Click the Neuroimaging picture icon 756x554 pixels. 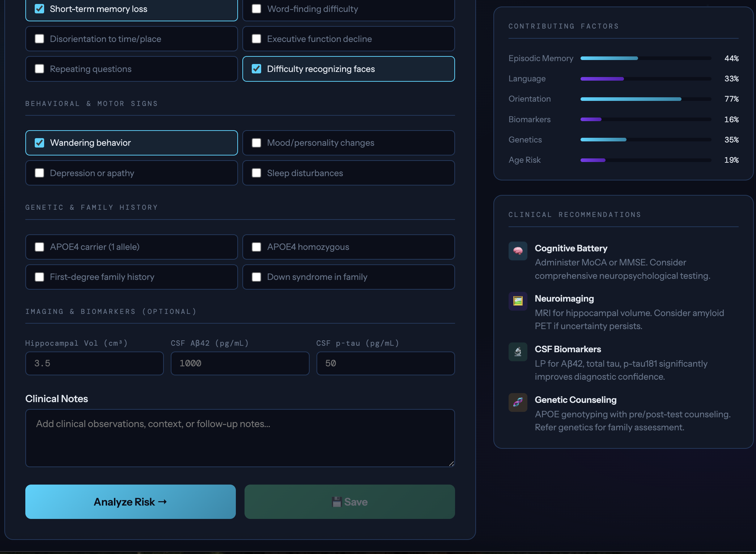518,301
